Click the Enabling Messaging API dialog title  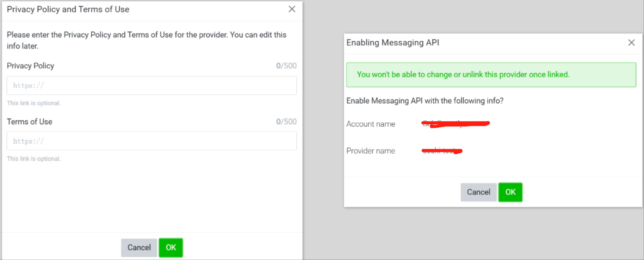pos(393,43)
